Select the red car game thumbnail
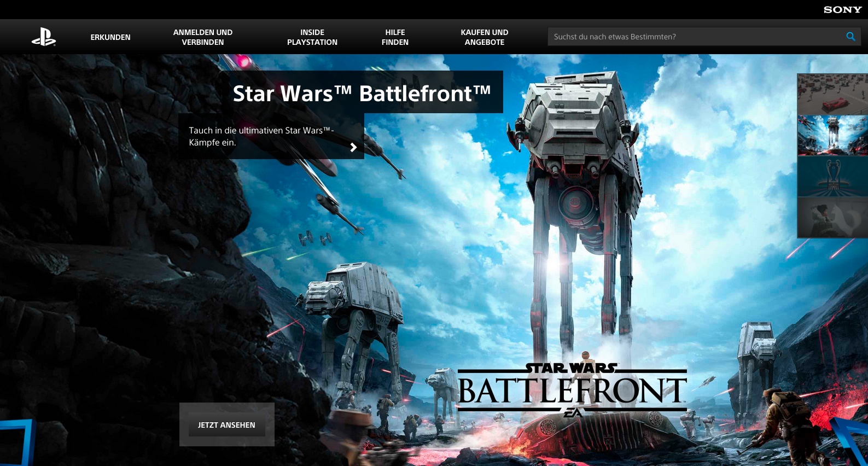 click(x=832, y=94)
